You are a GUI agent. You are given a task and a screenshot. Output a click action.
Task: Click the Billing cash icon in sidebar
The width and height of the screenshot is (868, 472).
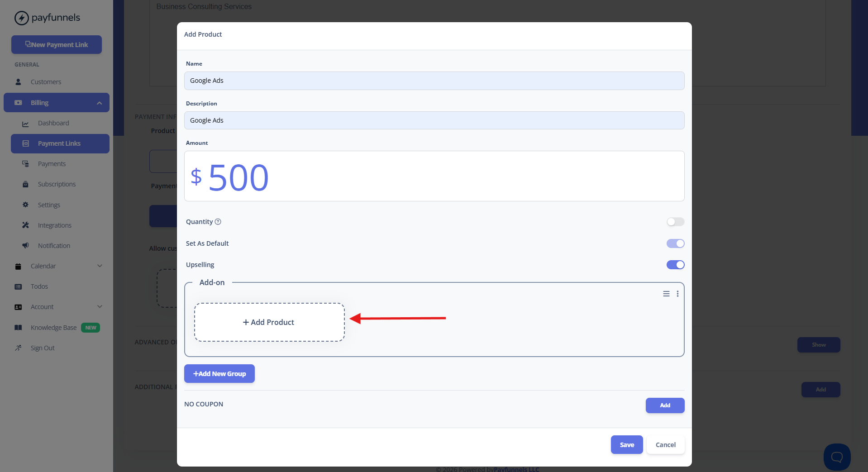[x=18, y=103]
